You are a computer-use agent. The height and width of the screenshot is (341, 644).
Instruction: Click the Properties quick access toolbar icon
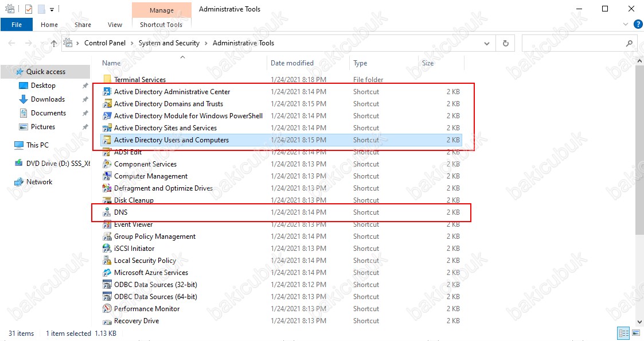click(x=28, y=9)
